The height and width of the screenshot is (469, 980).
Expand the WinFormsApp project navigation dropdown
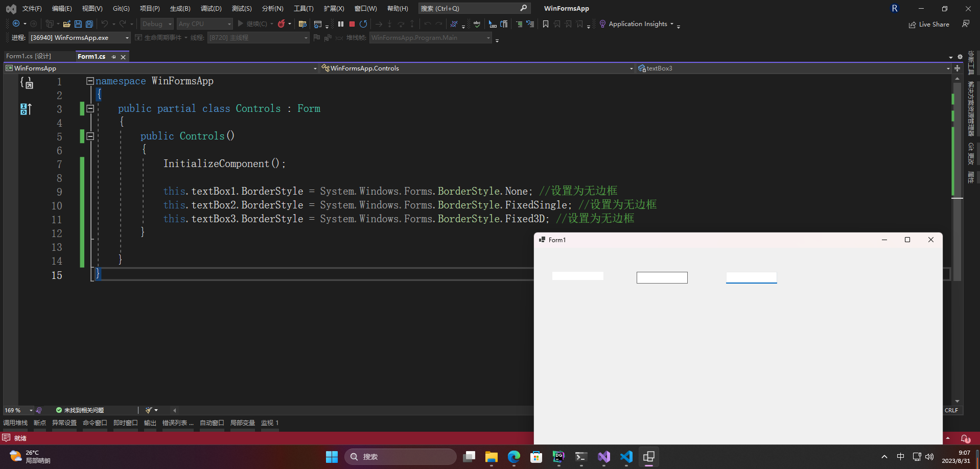tap(161, 68)
